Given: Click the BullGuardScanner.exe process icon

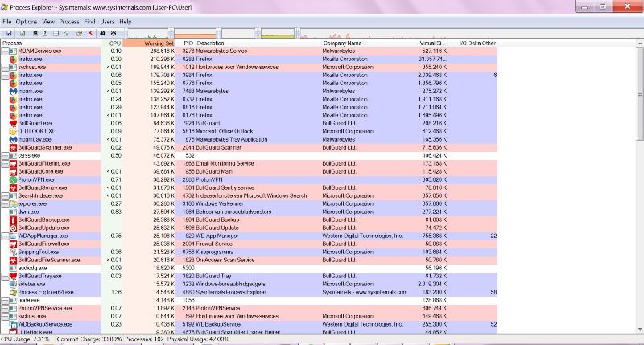Looking at the screenshot, I should pyautogui.click(x=13, y=147).
